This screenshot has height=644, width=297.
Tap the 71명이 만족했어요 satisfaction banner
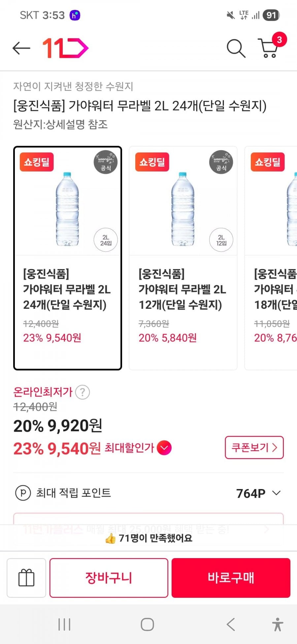point(148,539)
